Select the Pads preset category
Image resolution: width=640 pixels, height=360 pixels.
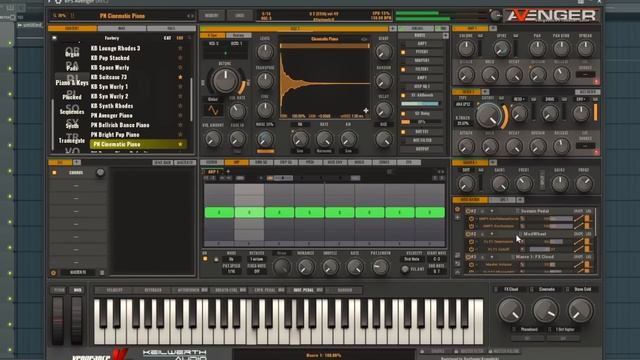(x=72, y=67)
